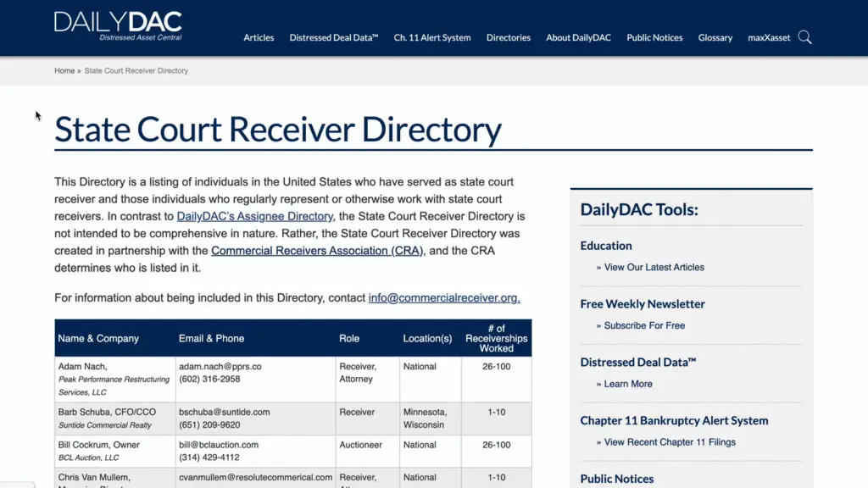Open View Recent Chapter 11 Filings

670,441
